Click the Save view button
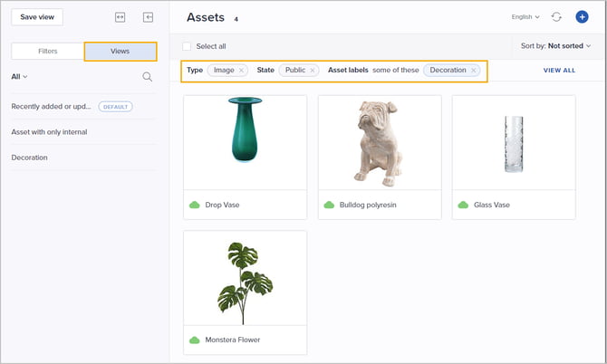The width and height of the screenshot is (607, 364). pyautogui.click(x=37, y=17)
